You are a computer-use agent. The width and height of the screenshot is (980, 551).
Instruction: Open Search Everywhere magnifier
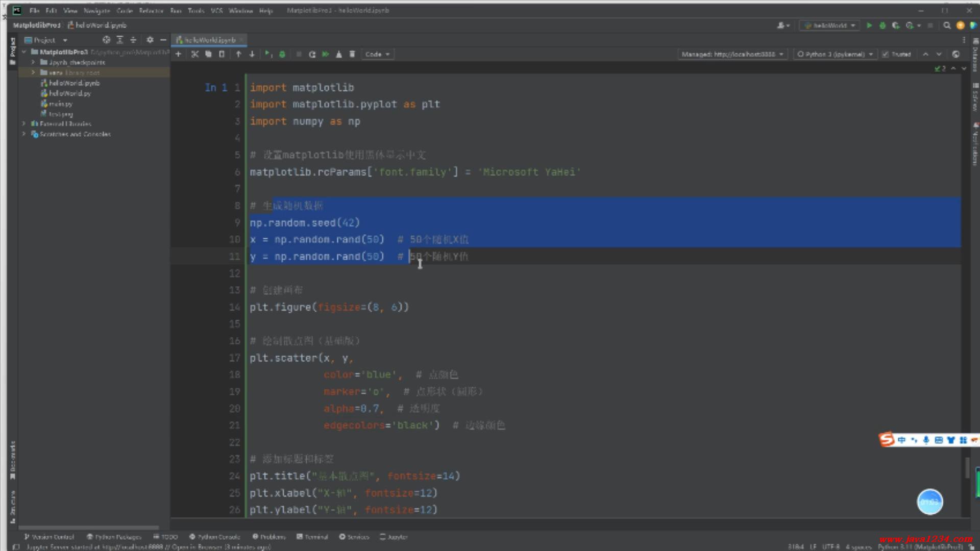click(x=947, y=25)
